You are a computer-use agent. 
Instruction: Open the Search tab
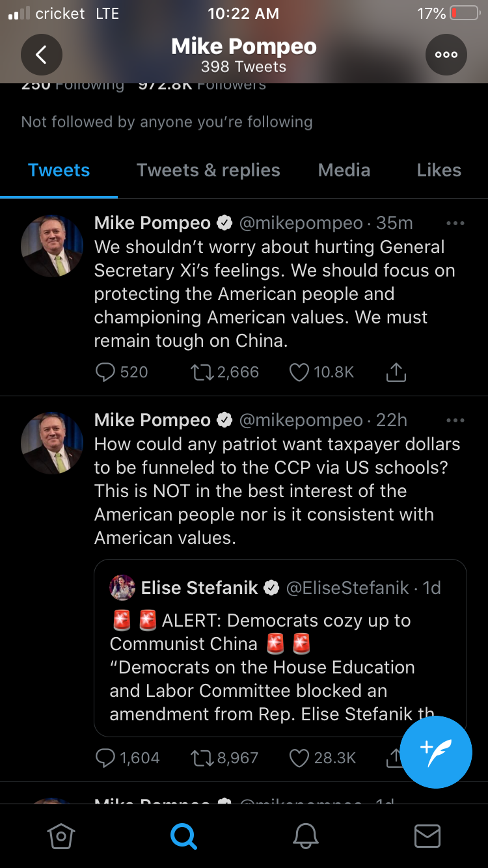coord(183,836)
